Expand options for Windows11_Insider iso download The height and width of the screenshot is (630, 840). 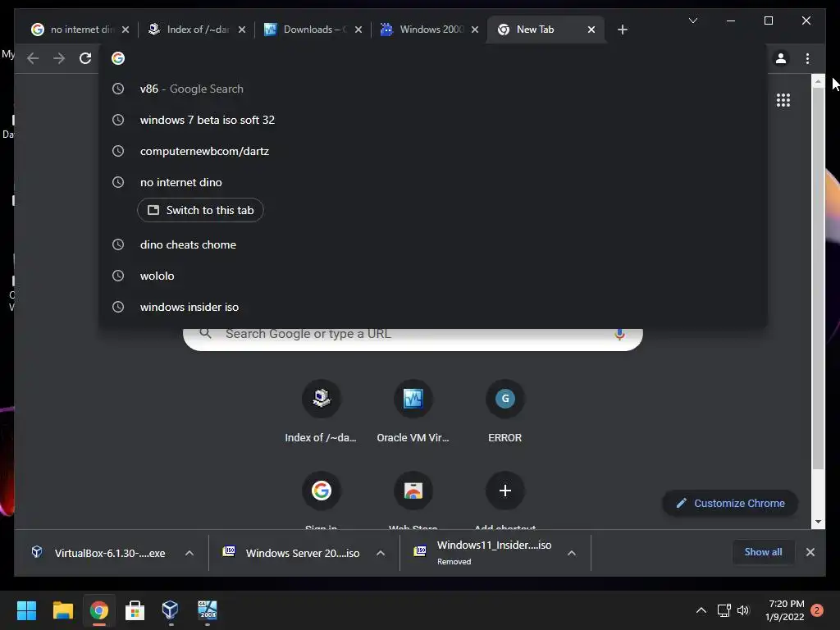[x=572, y=554]
